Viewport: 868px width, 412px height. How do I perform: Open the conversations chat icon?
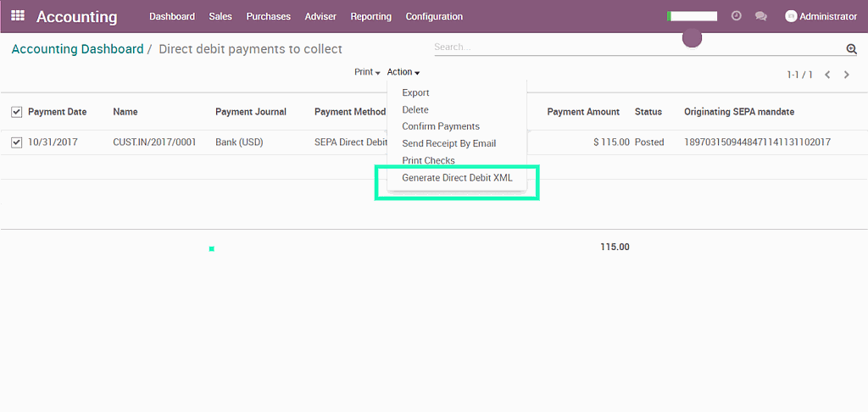tap(760, 16)
